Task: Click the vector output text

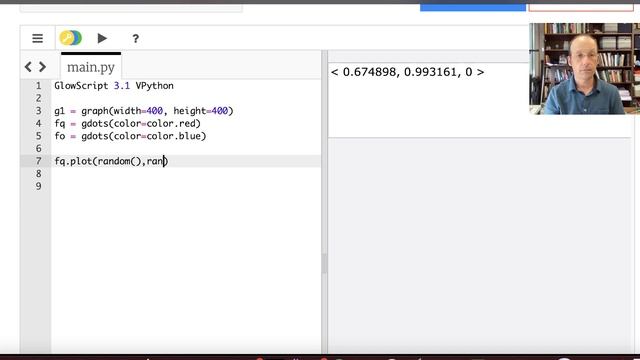Action: (407, 72)
